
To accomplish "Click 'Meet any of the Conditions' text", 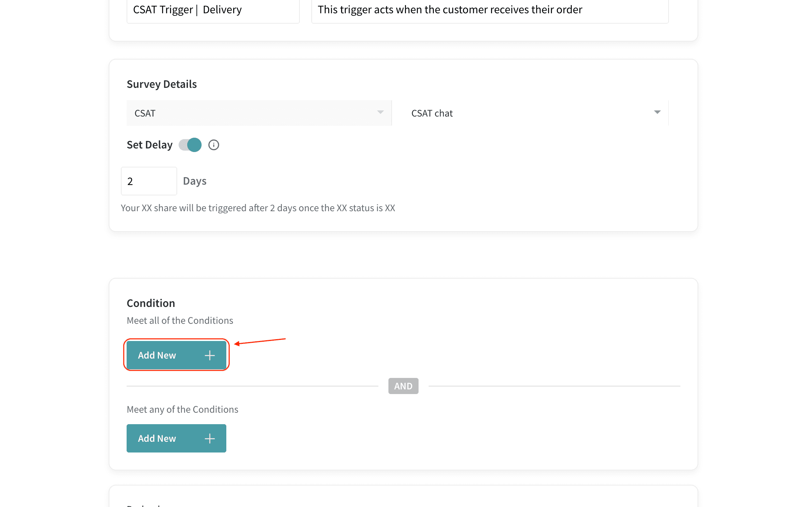I will click(x=182, y=409).
